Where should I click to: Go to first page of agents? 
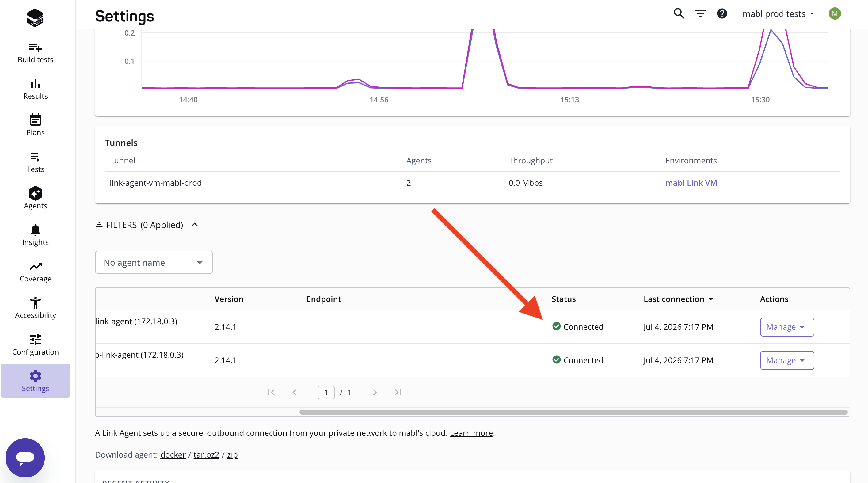[271, 392]
